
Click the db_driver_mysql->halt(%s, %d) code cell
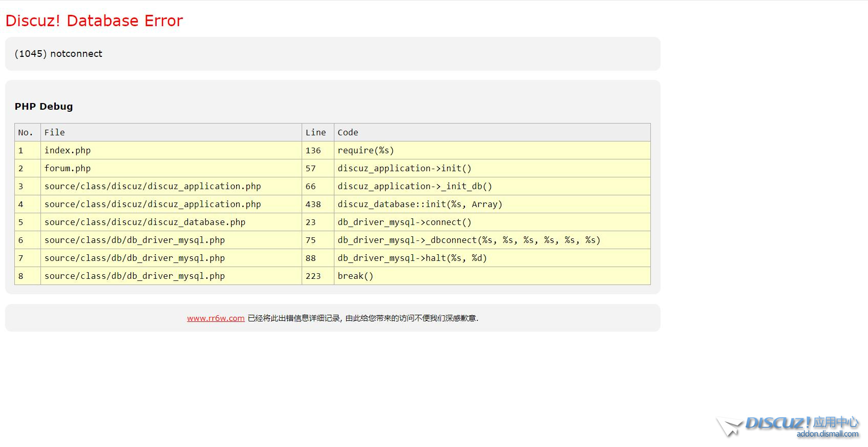(x=492, y=258)
